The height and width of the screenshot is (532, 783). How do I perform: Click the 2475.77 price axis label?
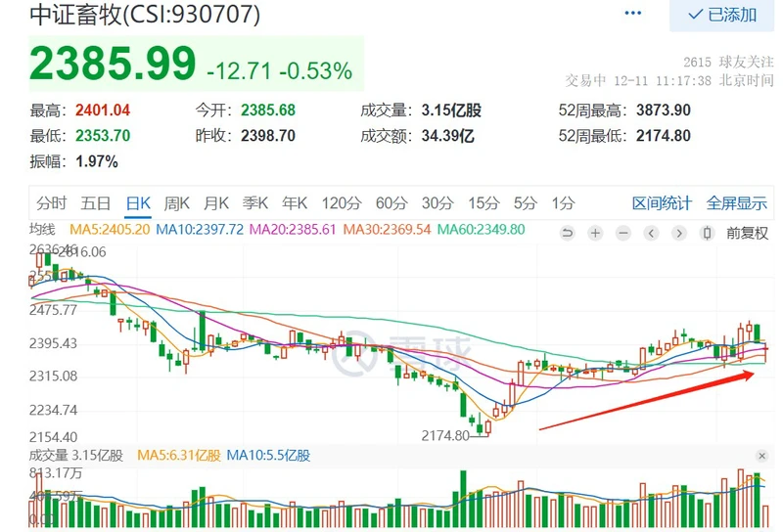click(54, 310)
